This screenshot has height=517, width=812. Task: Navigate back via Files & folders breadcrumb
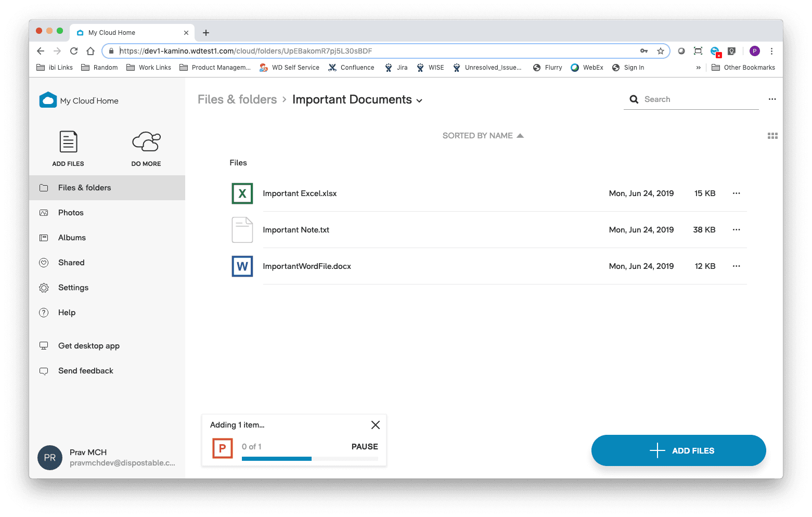237,99
